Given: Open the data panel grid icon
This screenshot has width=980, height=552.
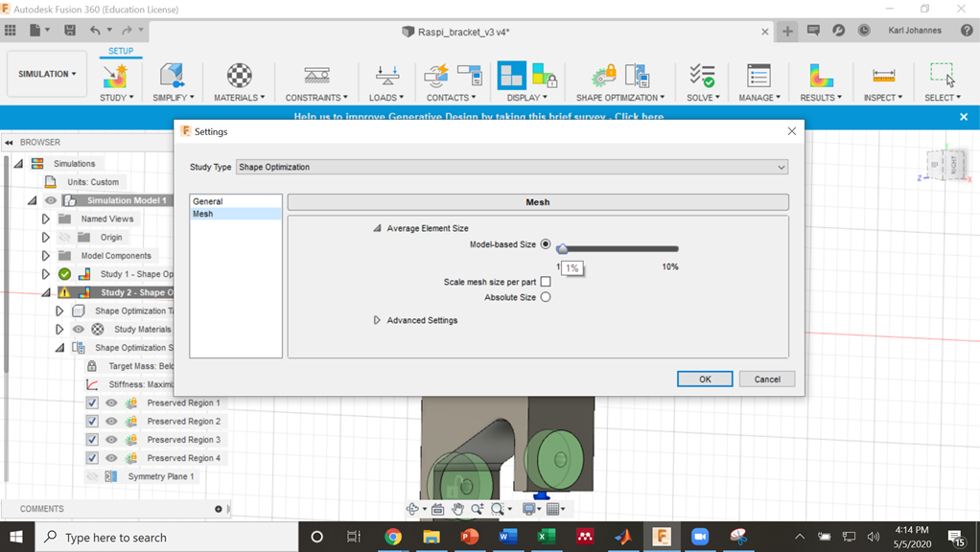Looking at the screenshot, I should click(x=10, y=30).
